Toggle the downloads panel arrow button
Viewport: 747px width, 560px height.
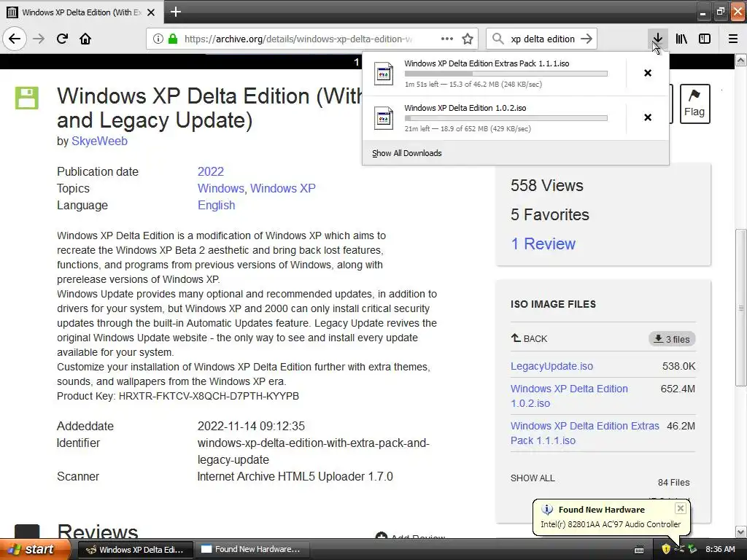coord(657,39)
